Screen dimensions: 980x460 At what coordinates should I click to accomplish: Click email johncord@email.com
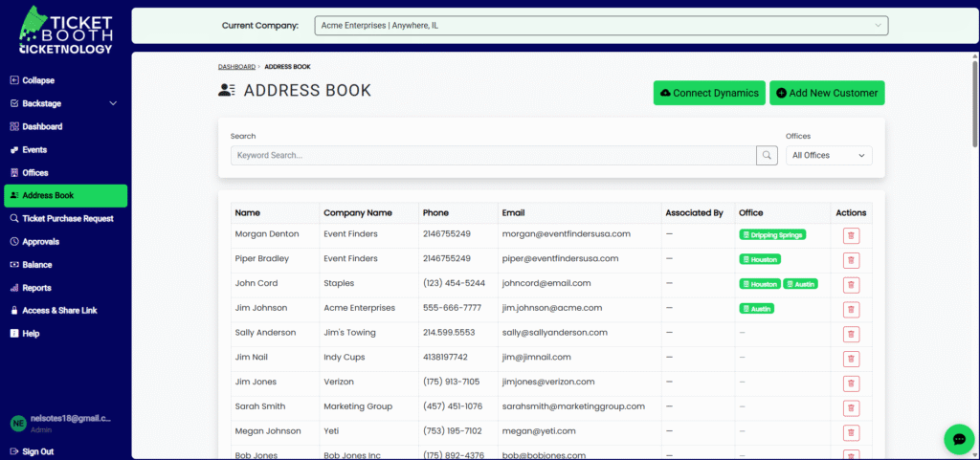[546, 283]
